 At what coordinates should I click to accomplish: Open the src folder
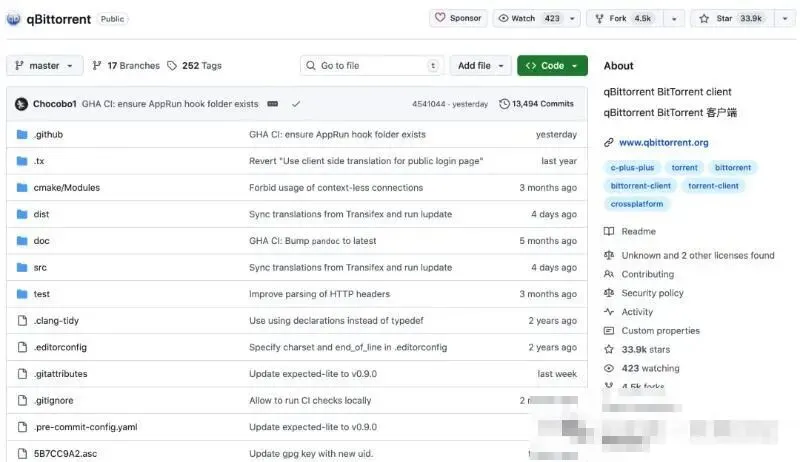(40, 267)
